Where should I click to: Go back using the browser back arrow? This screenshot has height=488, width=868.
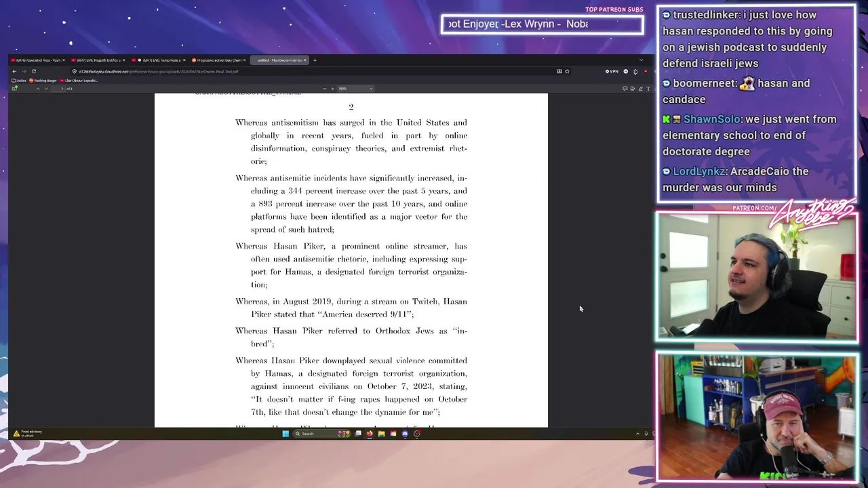point(14,71)
